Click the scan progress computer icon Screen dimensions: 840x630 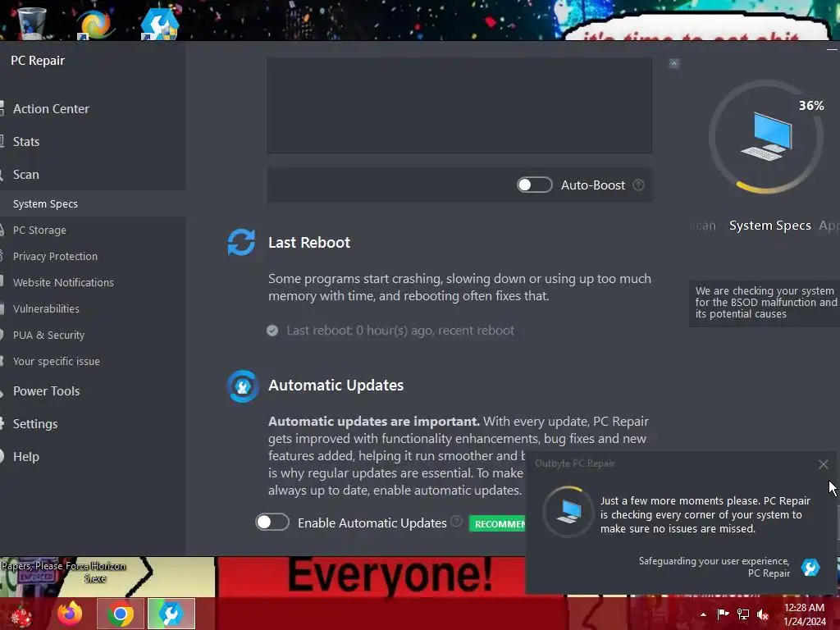coord(766,136)
